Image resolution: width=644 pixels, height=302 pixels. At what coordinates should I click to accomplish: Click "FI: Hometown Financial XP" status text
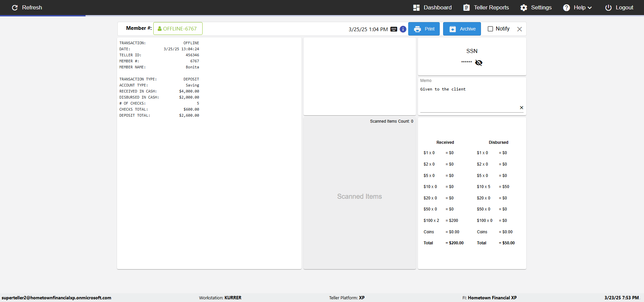pyautogui.click(x=489, y=298)
